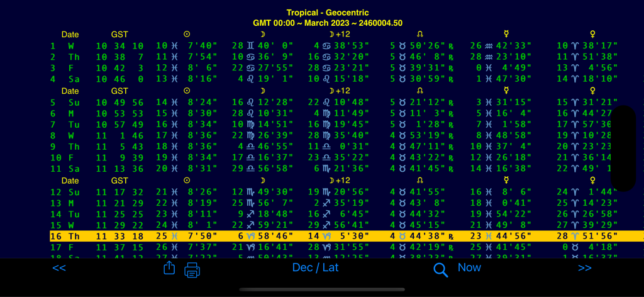Select the Moon crescent symbol in the top header row
644x297 pixels.
[x=263, y=35]
